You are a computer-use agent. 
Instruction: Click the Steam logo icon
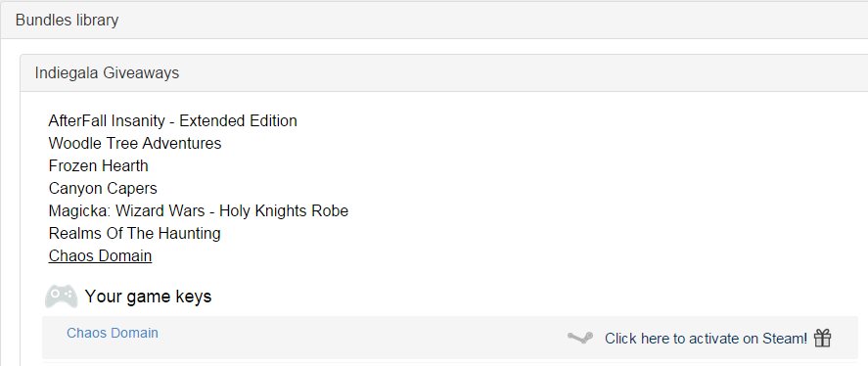point(580,338)
